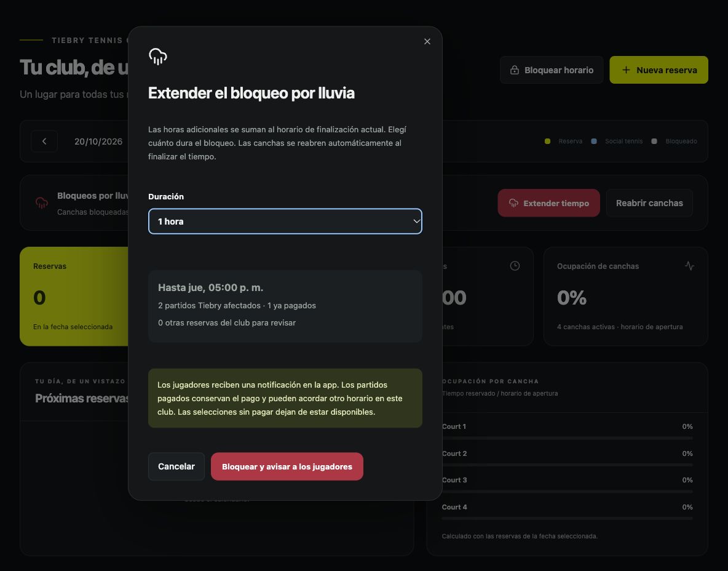The height and width of the screenshot is (571, 728).
Task: Click the Court 2 occupancy bar
Action: (568, 465)
